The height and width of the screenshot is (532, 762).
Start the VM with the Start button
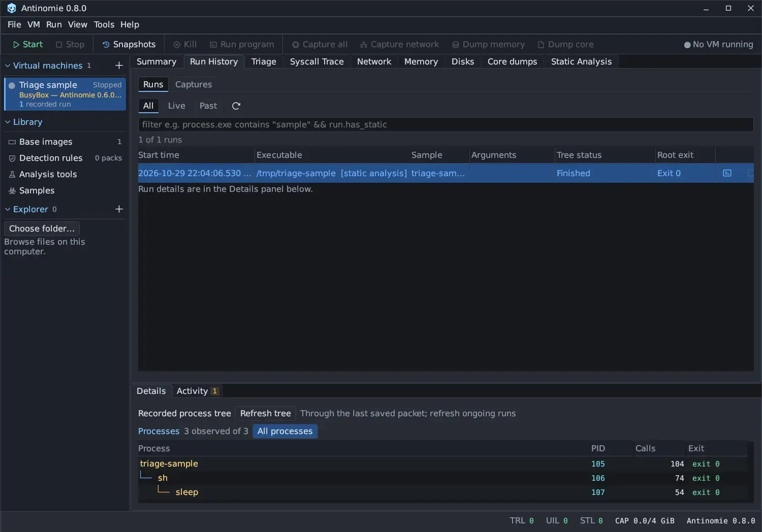pyautogui.click(x=28, y=44)
